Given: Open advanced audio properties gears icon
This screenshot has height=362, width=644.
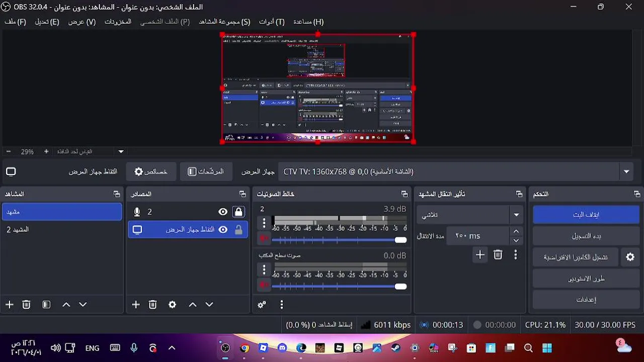Looking at the screenshot, I should (262, 305).
